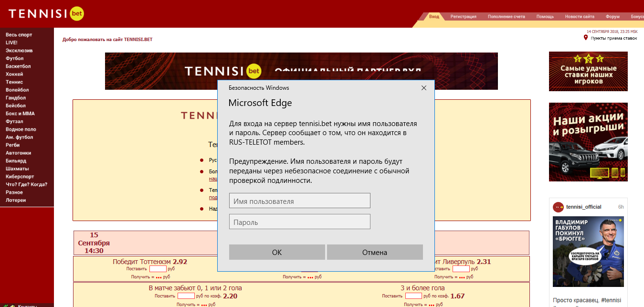Click the tennisi_official account name
The width and height of the screenshot is (644, 307).
(583, 207)
